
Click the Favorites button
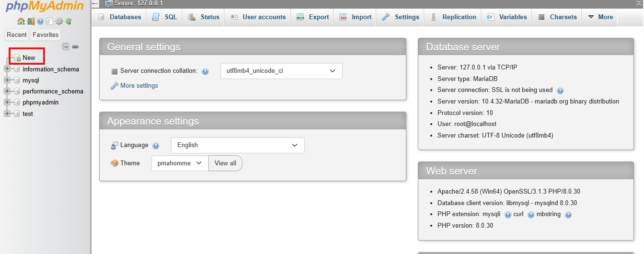coord(46,35)
